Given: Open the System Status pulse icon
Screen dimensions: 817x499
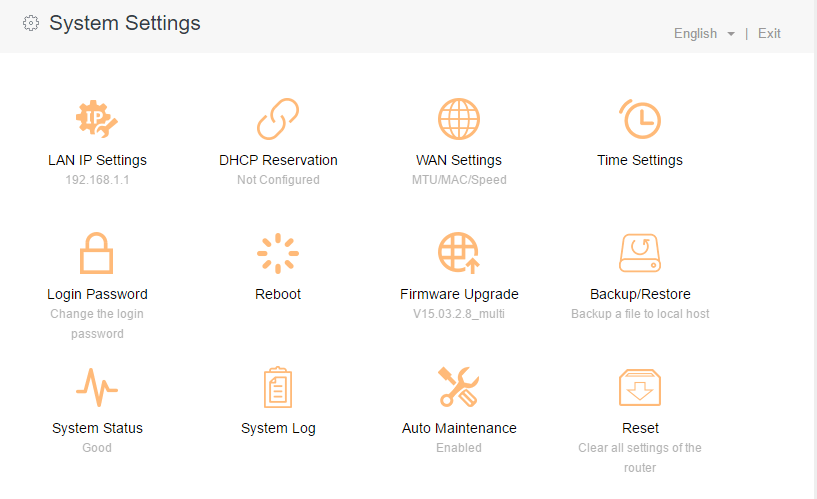Looking at the screenshot, I should point(97,387).
